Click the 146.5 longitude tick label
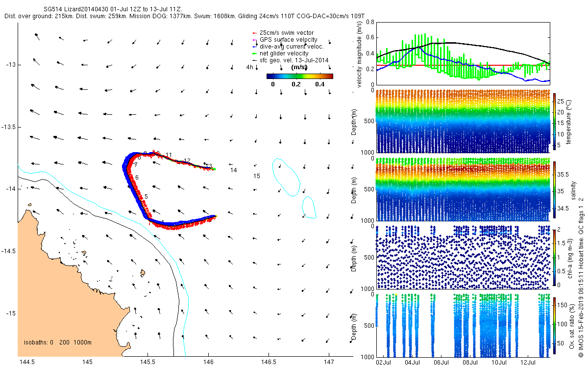The width and height of the screenshot is (588, 368). [269, 362]
